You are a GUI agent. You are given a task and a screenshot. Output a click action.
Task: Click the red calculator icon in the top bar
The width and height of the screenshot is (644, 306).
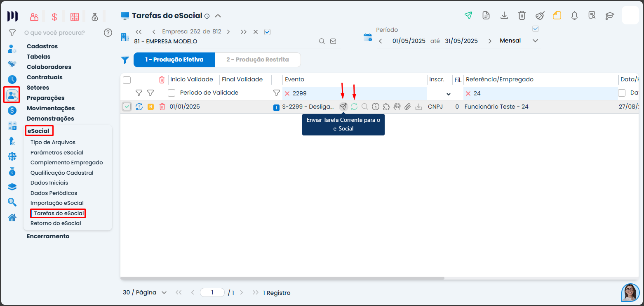[75, 17]
